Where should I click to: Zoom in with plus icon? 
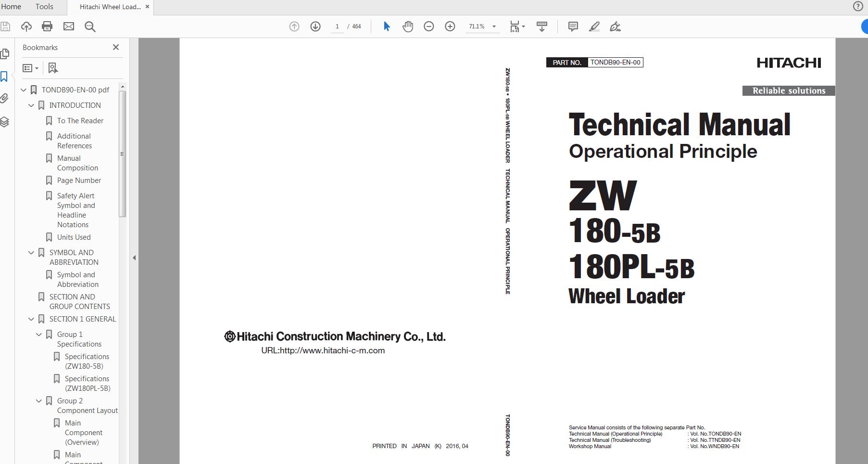(450, 26)
